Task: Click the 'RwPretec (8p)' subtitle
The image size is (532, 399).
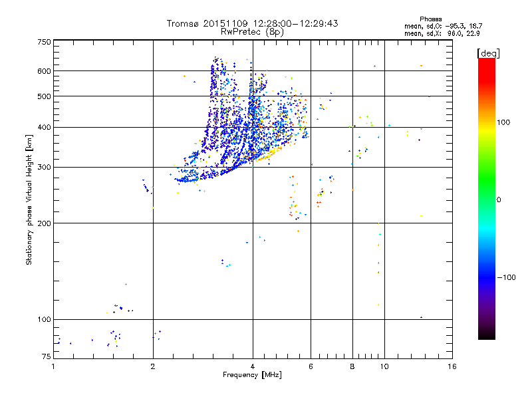Action: pyautogui.click(x=252, y=32)
